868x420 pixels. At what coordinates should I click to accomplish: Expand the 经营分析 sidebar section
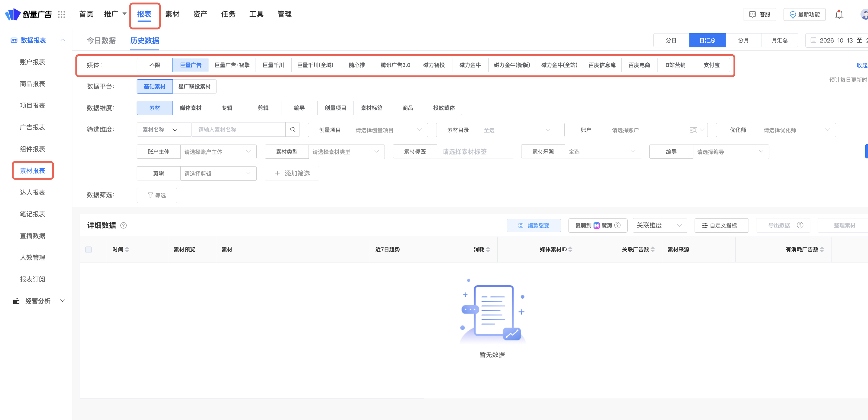point(62,301)
